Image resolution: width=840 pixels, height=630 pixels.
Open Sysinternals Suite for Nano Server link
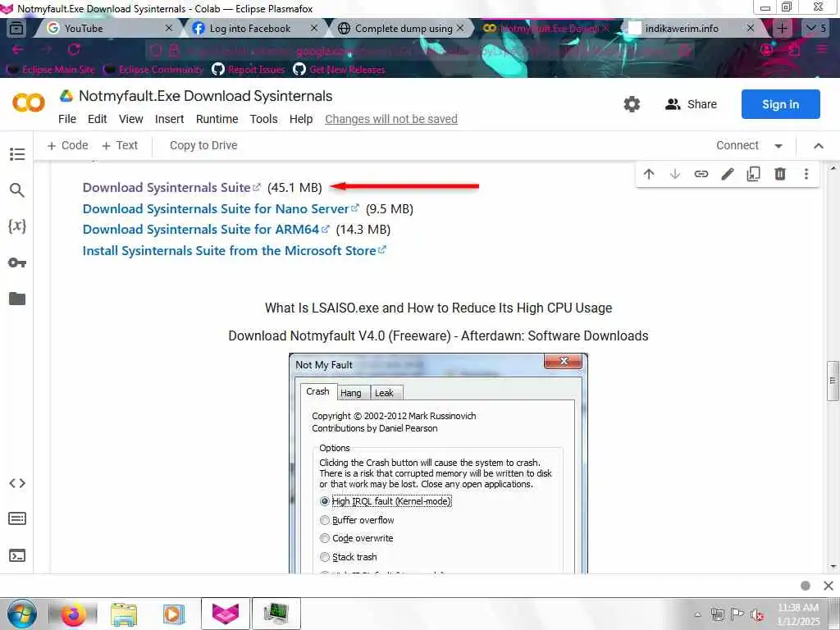click(x=221, y=209)
